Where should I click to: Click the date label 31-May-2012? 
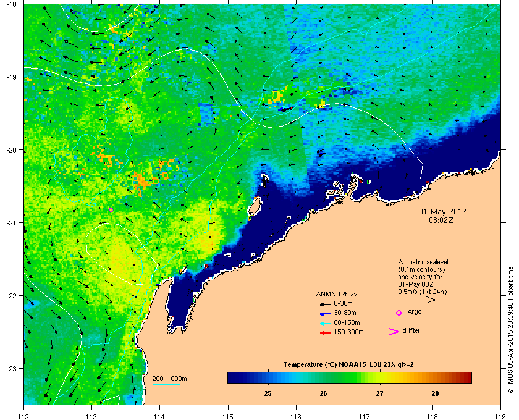tap(442, 211)
